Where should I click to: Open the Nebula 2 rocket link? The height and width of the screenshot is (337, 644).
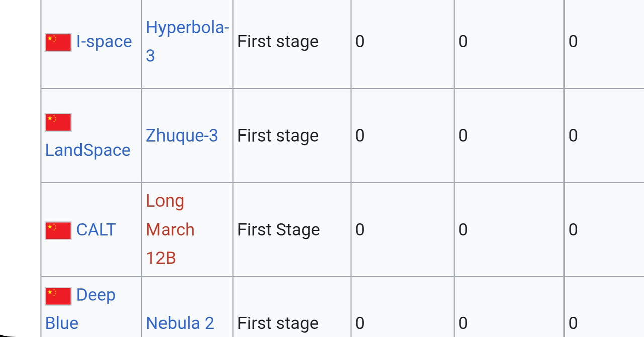(180, 323)
